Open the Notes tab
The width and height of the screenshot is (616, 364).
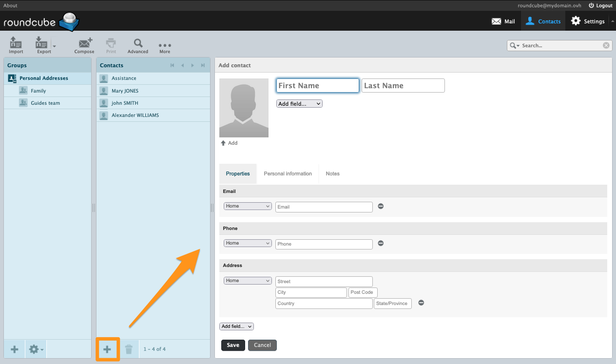coord(332,173)
